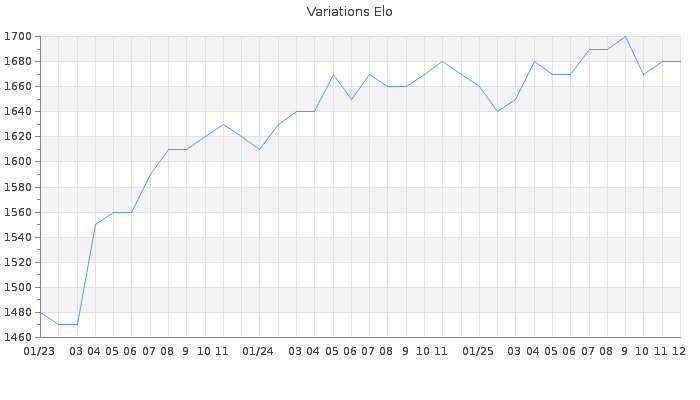Select the 1480 y-axis label

18,312
